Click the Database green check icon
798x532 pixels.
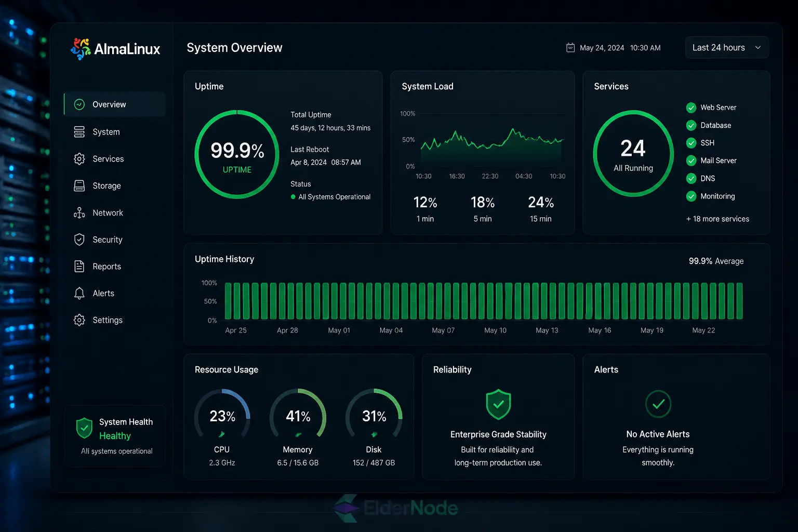[691, 125]
